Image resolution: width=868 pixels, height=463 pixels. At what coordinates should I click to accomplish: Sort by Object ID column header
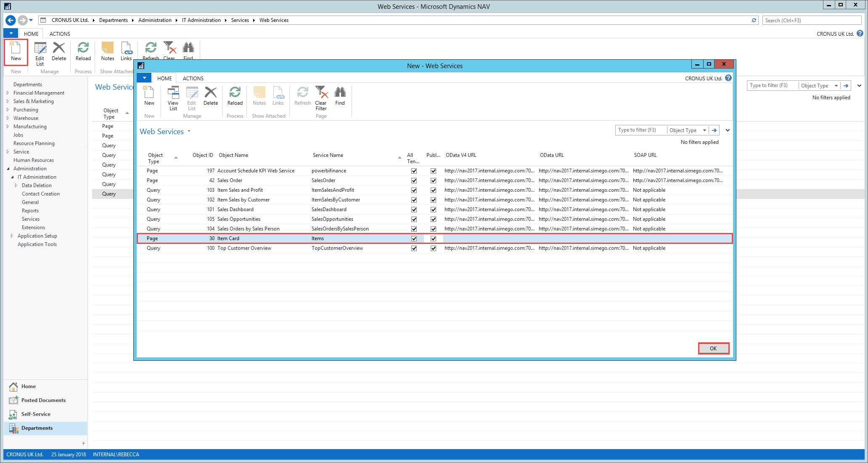pos(203,155)
